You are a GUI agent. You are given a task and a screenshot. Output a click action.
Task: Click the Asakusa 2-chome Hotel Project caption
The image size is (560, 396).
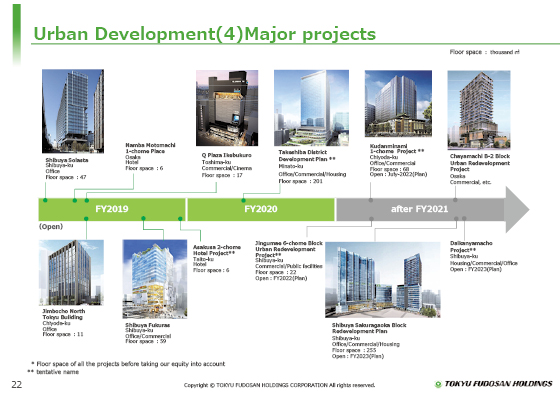click(217, 250)
